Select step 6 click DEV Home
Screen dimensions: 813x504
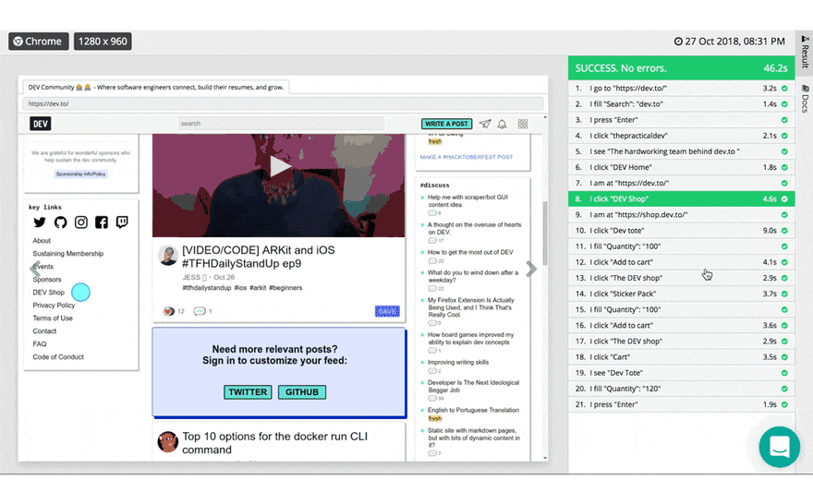click(x=681, y=167)
